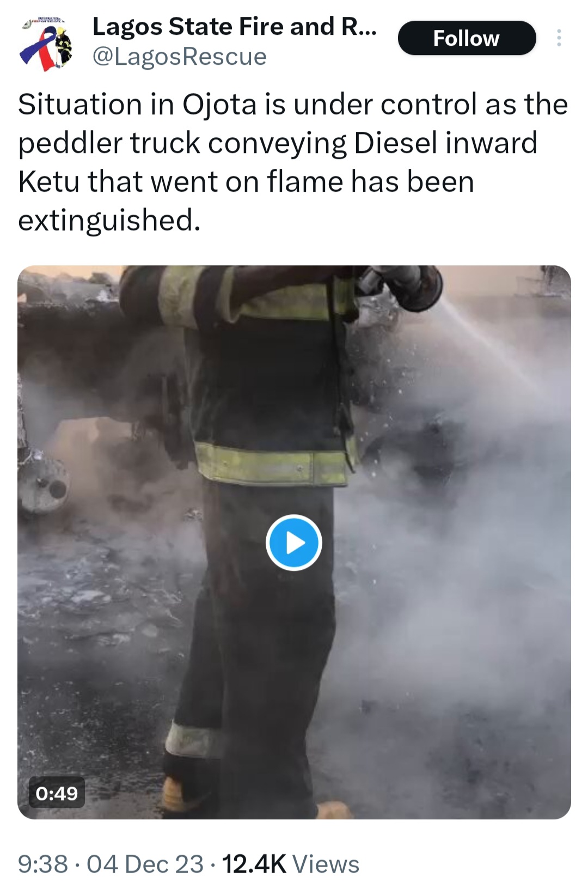Tap the @LagosRescue handle
588x889 pixels.
180,57
